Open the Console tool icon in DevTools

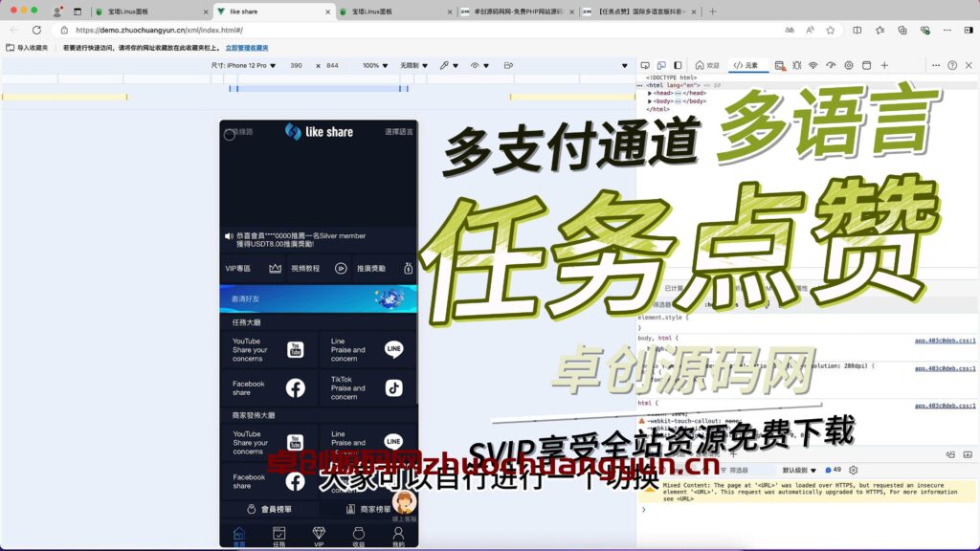pyautogui.click(x=779, y=65)
